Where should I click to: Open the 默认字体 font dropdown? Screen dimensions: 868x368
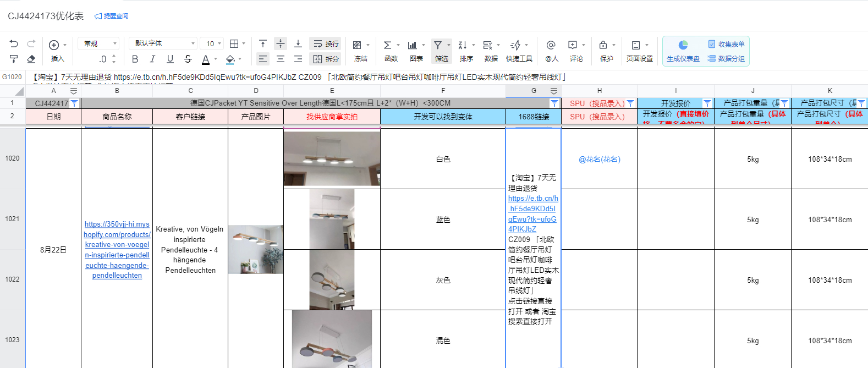163,43
